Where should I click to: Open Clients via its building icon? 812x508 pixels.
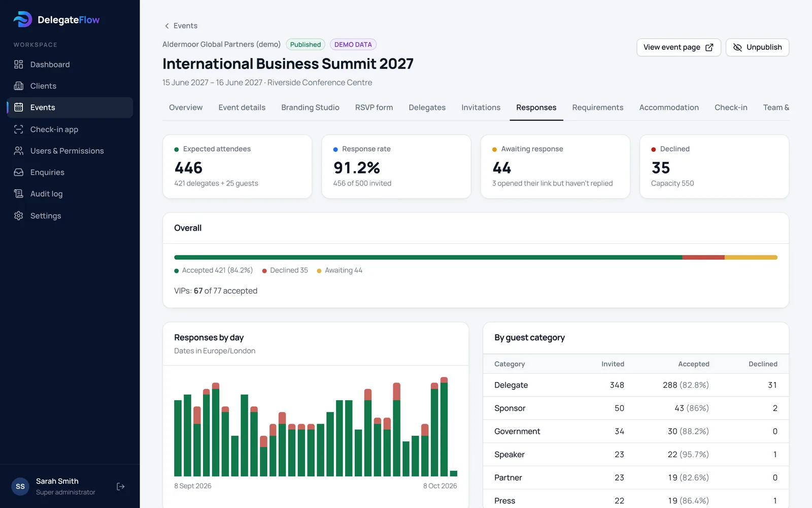[19, 86]
